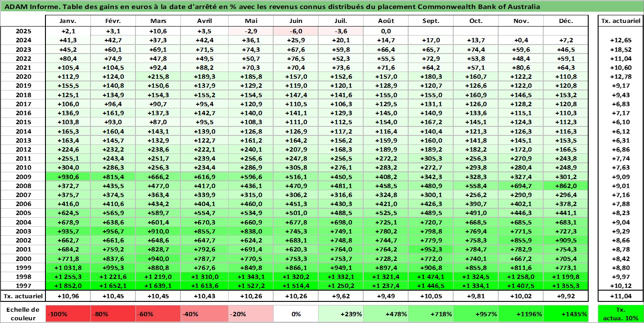Image resolution: width=644 pixels, height=323 pixels.
Task: Click the 0% white color swatch
Action: coord(296,314)
